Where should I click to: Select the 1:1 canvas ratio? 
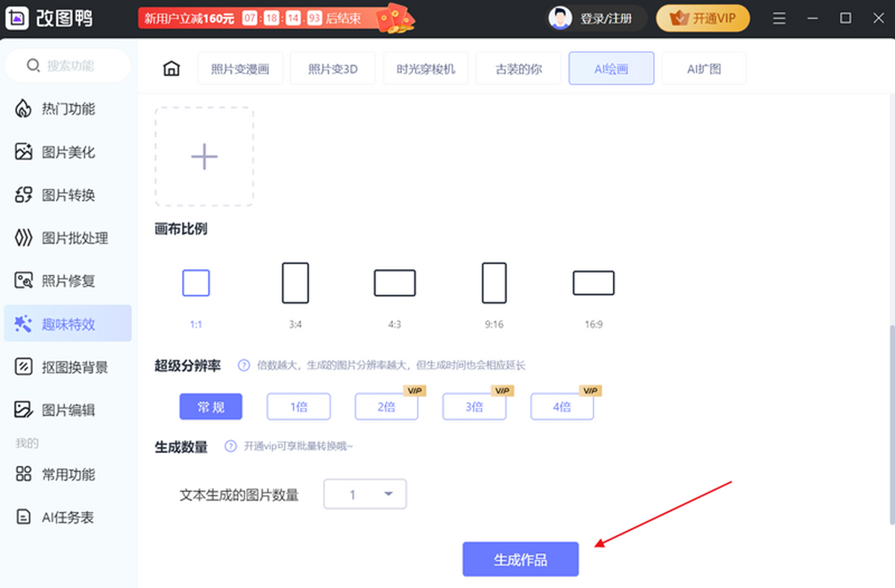195,282
